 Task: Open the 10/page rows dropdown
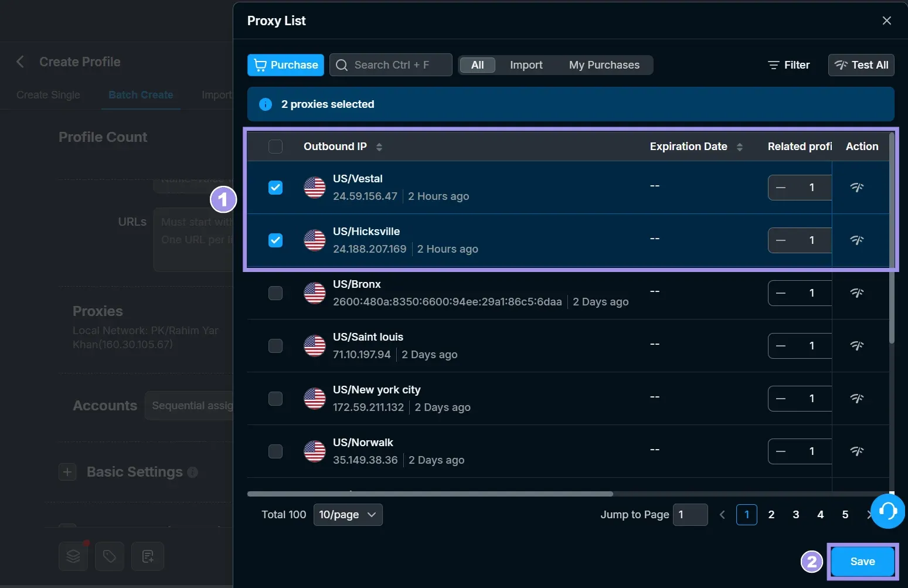pyautogui.click(x=348, y=515)
